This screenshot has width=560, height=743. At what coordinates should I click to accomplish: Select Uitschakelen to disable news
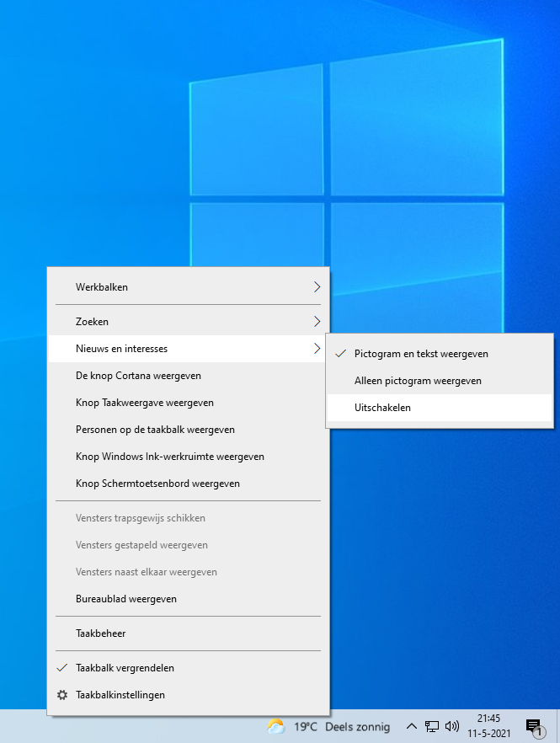tap(383, 408)
